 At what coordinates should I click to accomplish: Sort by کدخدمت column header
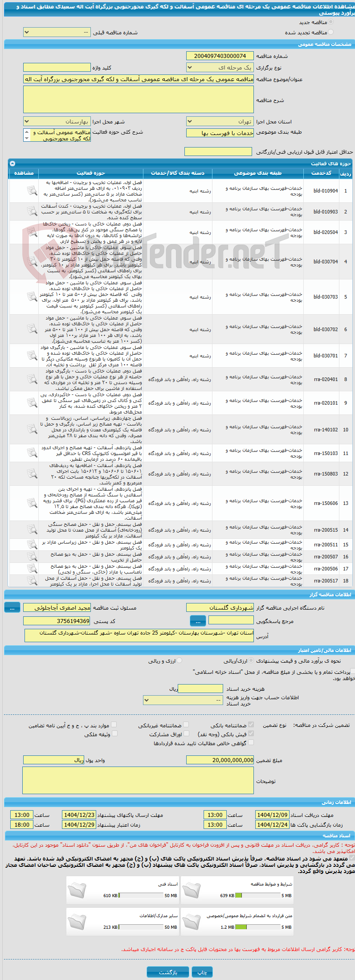[321, 173]
